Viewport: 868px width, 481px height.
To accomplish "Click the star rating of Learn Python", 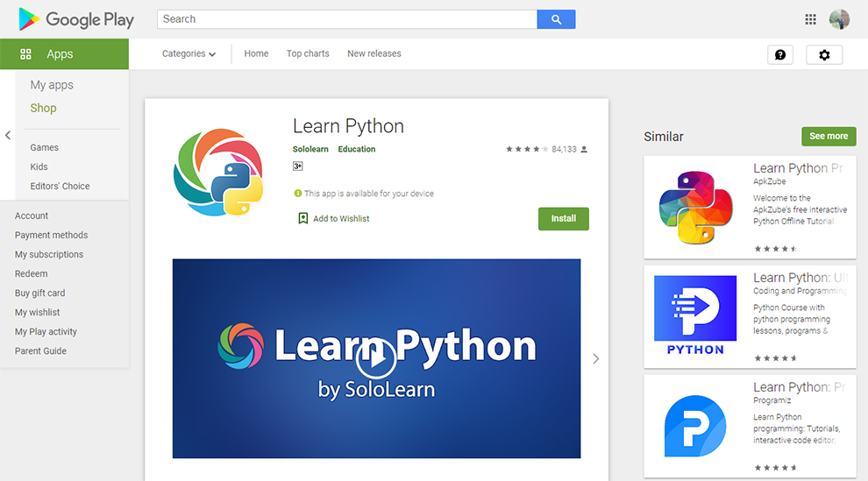I will 526,149.
